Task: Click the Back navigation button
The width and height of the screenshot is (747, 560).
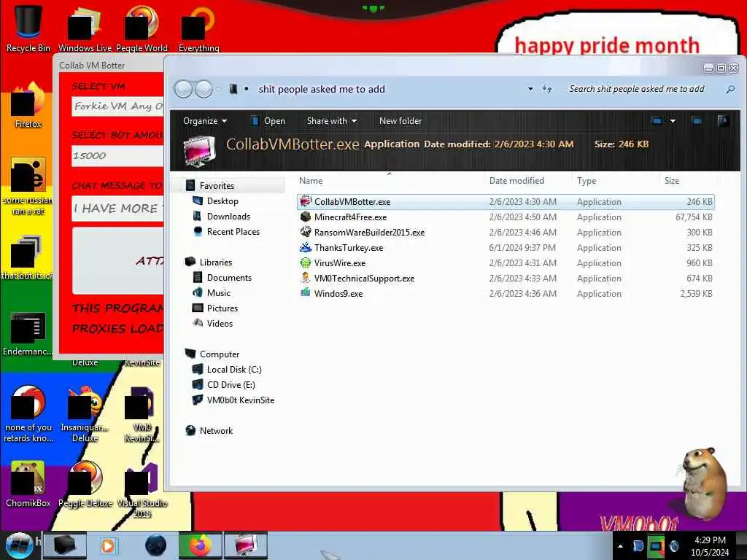Action: [x=183, y=89]
